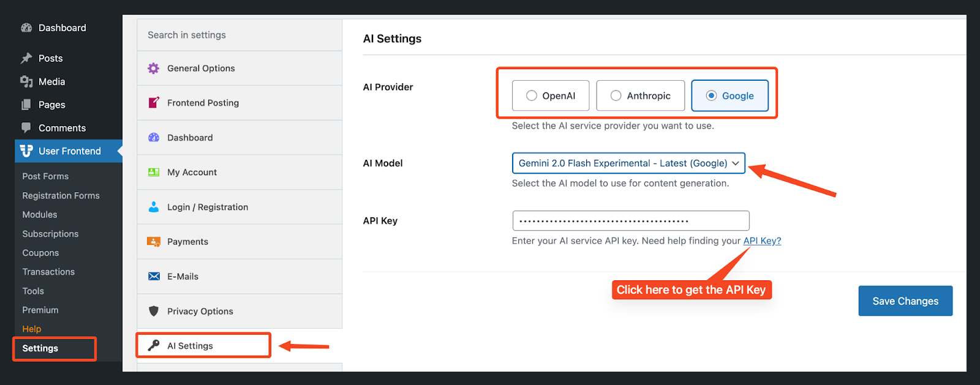This screenshot has height=385, width=980.
Task: Open Comments in WordPress admin menu
Action: tap(62, 128)
